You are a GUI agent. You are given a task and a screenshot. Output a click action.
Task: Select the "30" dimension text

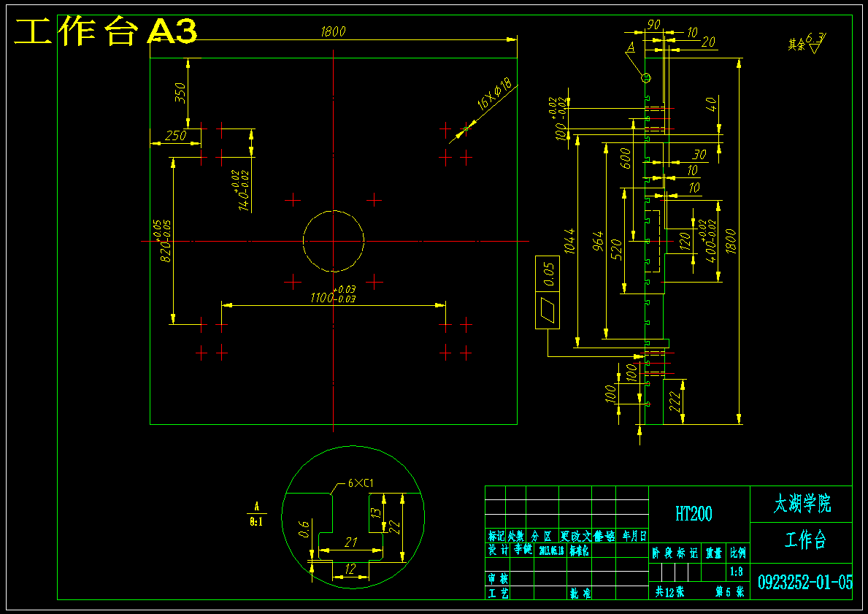click(699, 155)
